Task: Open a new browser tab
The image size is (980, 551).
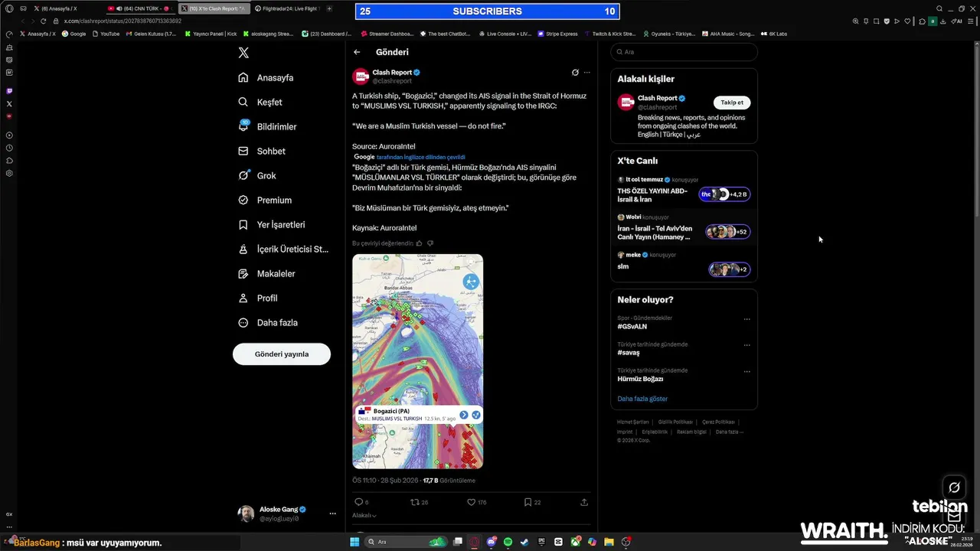Action: (x=329, y=8)
